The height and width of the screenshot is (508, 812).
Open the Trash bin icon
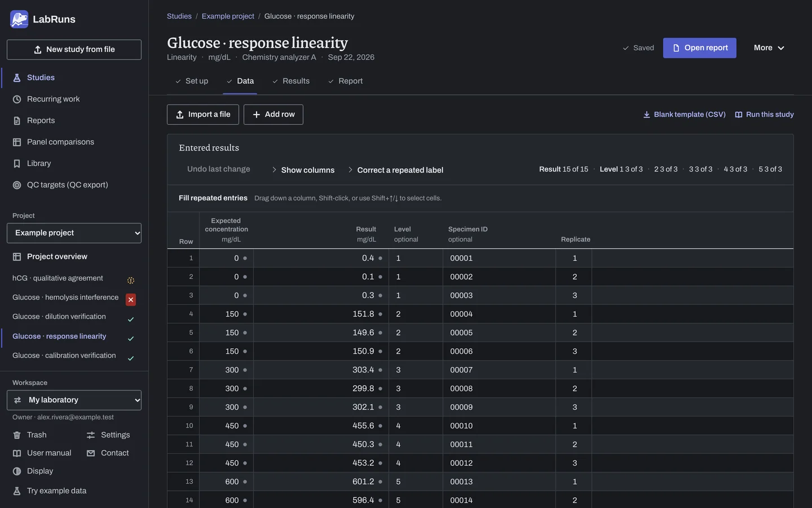tap(17, 435)
